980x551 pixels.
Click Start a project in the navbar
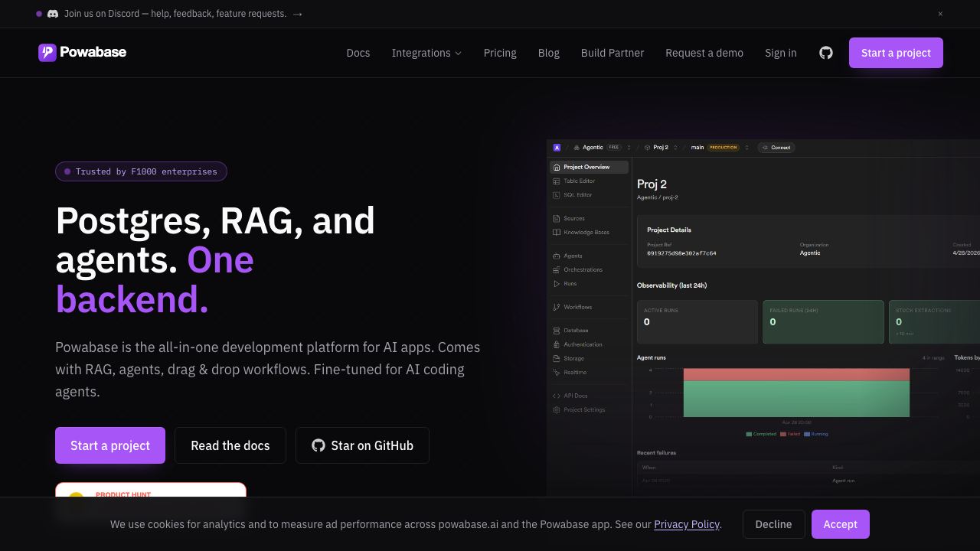tap(896, 53)
